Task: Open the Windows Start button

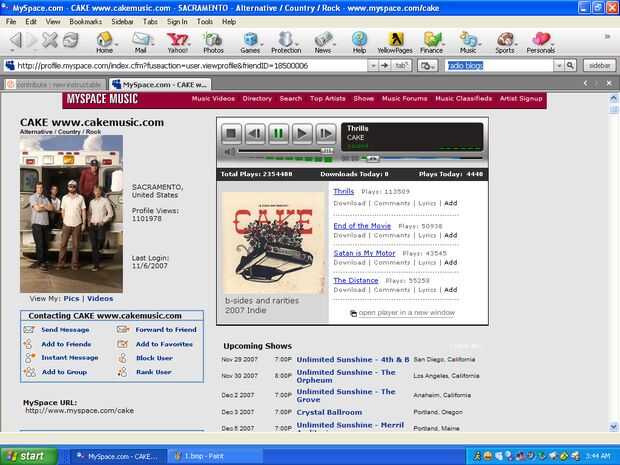Action: pyautogui.click(x=28, y=456)
